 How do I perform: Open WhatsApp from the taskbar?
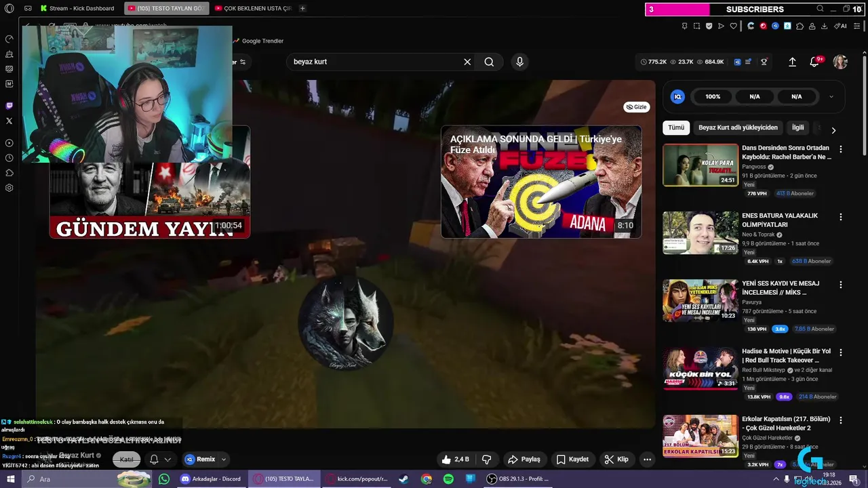click(x=164, y=479)
